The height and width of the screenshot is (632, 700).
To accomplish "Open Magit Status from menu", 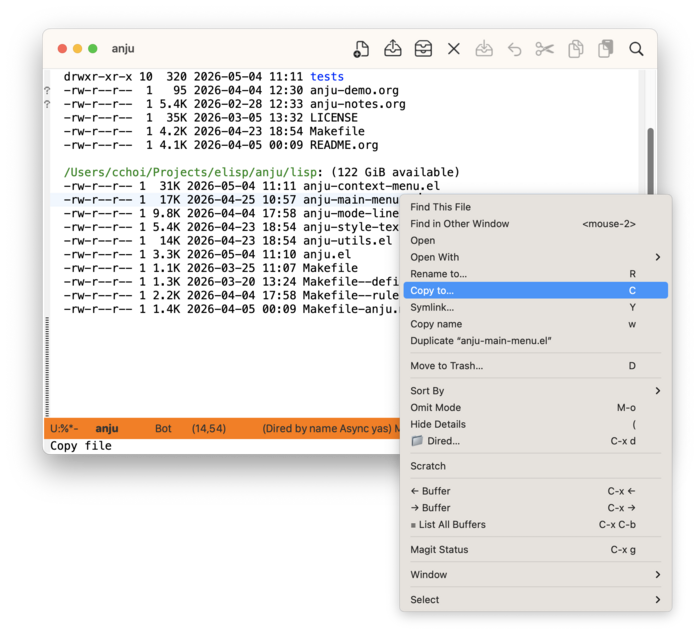I will (x=536, y=549).
